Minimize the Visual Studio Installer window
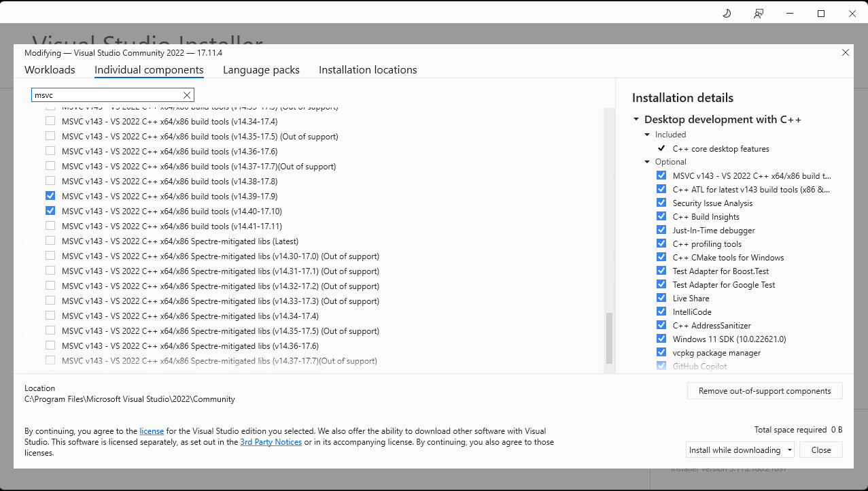Screen dimensions: 868x491 tap(790, 14)
